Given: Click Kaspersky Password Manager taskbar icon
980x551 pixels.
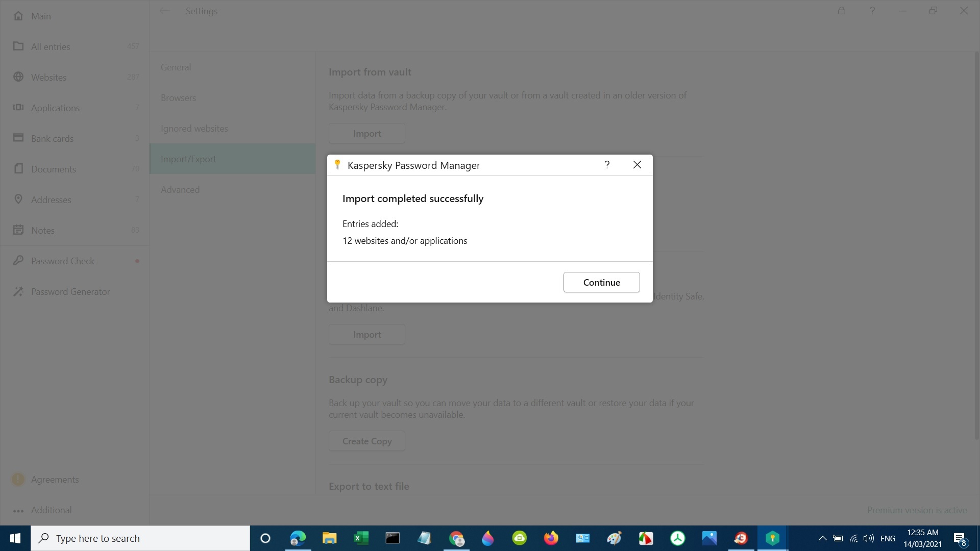Looking at the screenshot, I should pos(772,538).
